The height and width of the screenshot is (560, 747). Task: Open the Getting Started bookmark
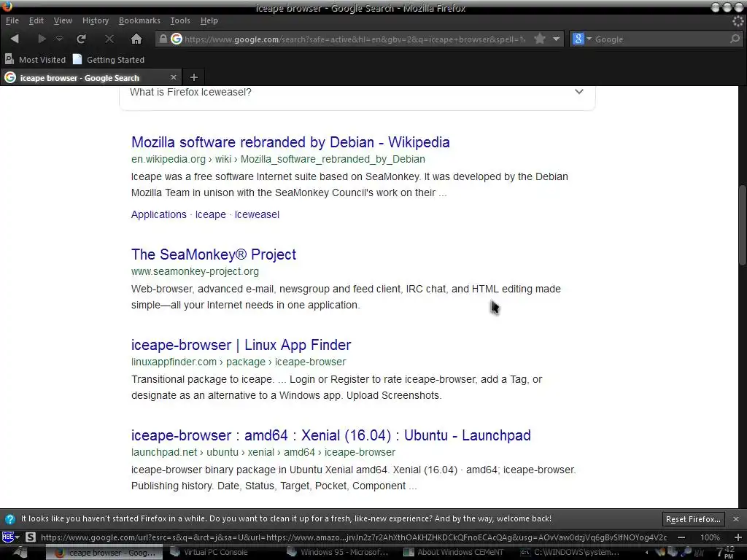[x=109, y=60]
